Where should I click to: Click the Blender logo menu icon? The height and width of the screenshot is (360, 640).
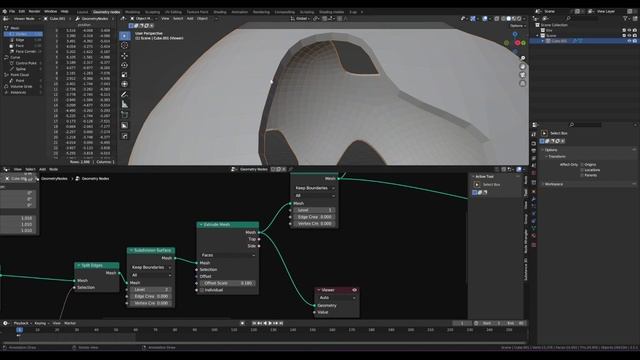[4, 11]
